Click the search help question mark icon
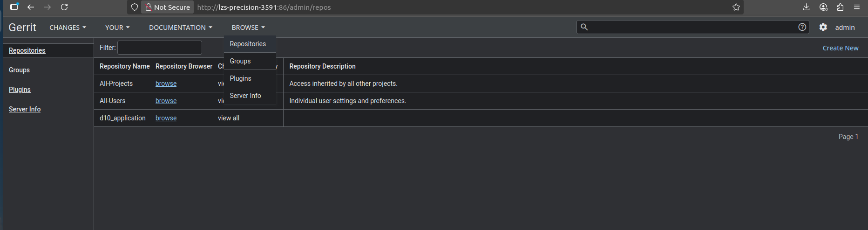 click(802, 27)
